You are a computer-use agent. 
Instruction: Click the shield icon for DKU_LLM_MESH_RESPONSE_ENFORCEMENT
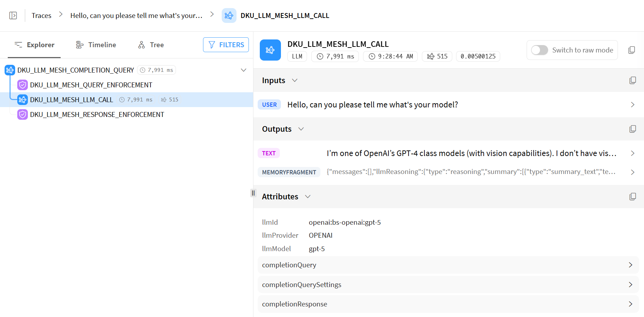23,114
